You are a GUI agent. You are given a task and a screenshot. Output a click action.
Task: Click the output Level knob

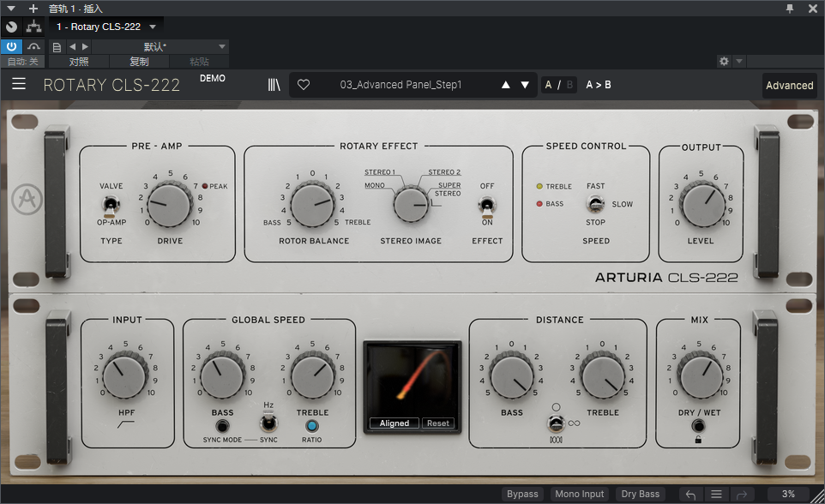[702, 205]
